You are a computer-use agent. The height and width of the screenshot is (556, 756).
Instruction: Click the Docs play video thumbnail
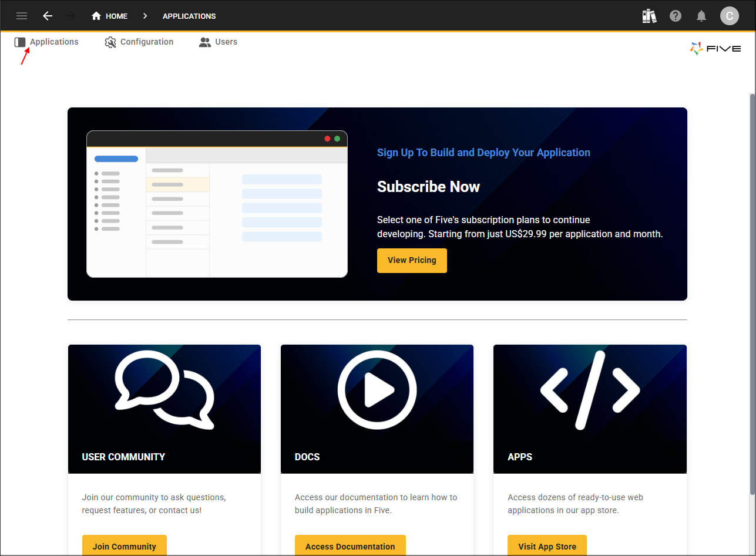(x=377, y=390)
